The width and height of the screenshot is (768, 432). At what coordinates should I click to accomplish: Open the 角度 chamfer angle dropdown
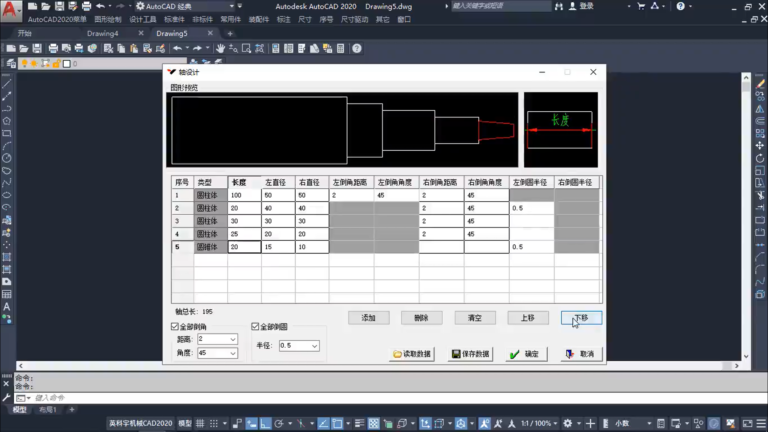233,353
